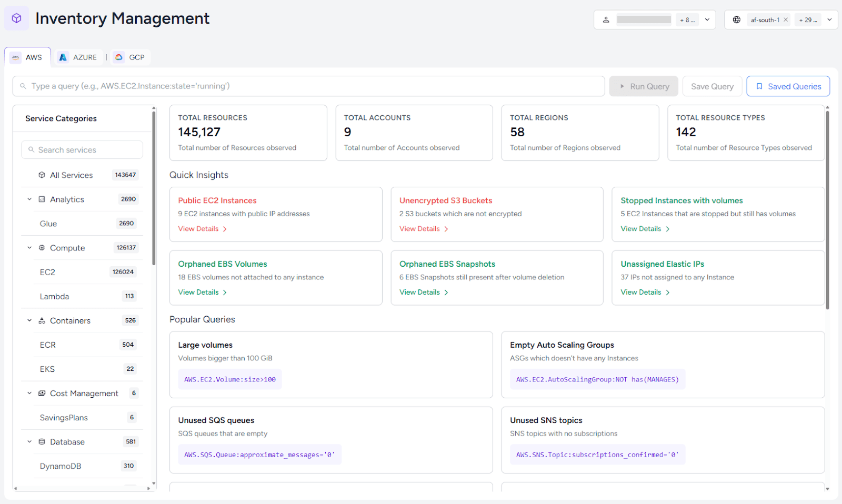
Task: Collapse the Compute category chevron
Action: tap(29, 248)
